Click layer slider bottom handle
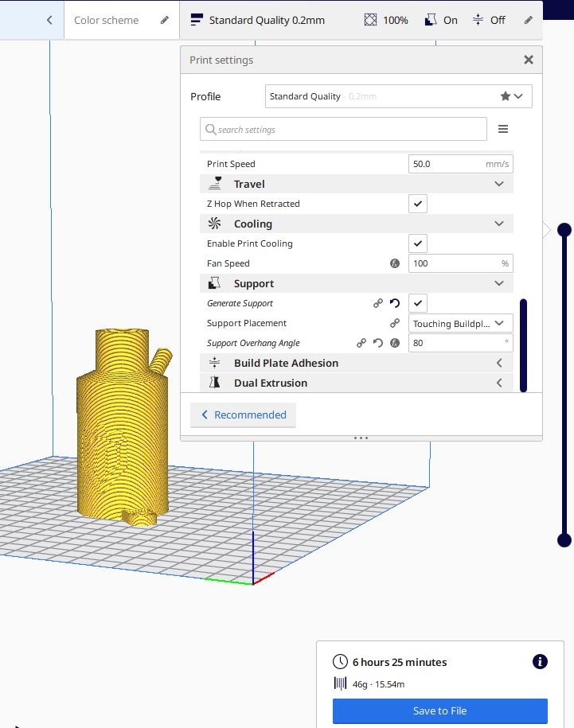The width and height of the screenshot is (574, 728). (x=564, y=540)
